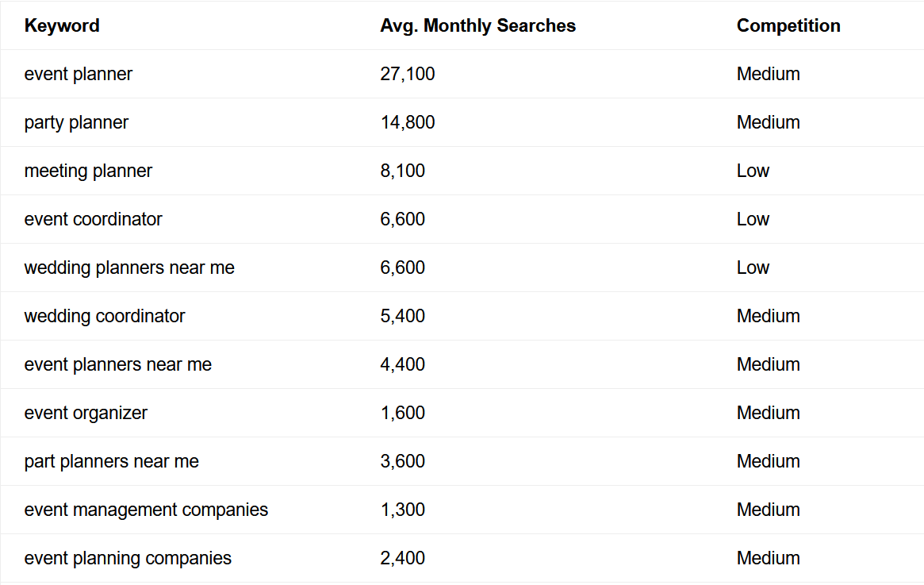Click the 'event organizer' keyword
Viewport: 924px width, 585px height.
click(x=86, y=413)
